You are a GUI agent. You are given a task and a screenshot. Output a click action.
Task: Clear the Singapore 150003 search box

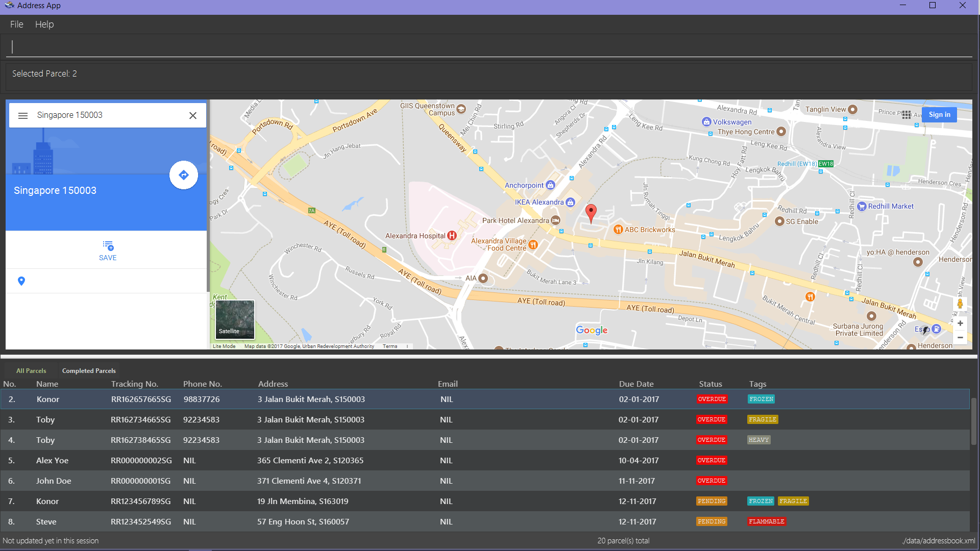click(193, 116)
